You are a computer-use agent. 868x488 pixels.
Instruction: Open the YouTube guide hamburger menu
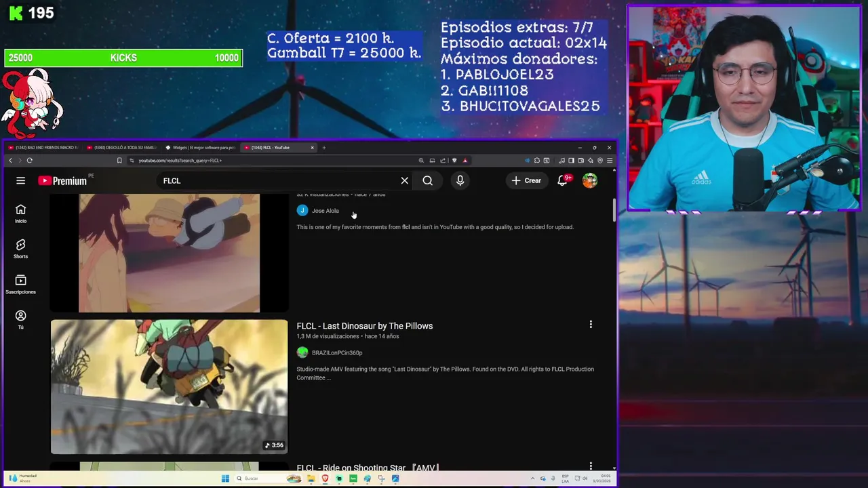tap(20, 181)
